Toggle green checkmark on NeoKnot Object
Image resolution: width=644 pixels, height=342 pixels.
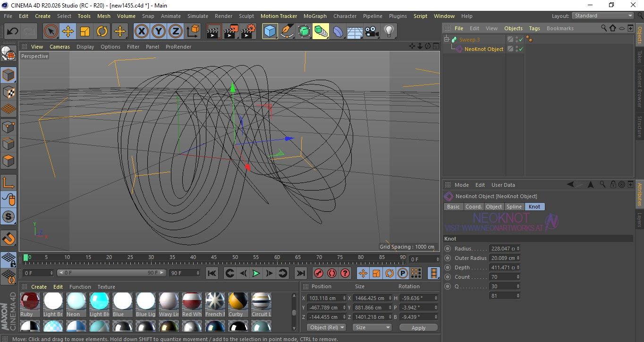tap(521, 49)
